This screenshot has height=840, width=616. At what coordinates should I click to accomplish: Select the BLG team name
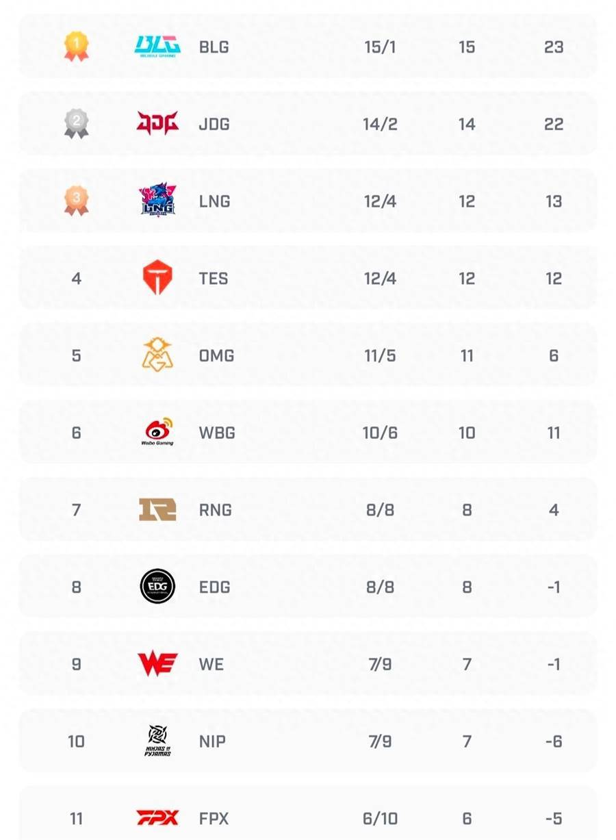214,47
